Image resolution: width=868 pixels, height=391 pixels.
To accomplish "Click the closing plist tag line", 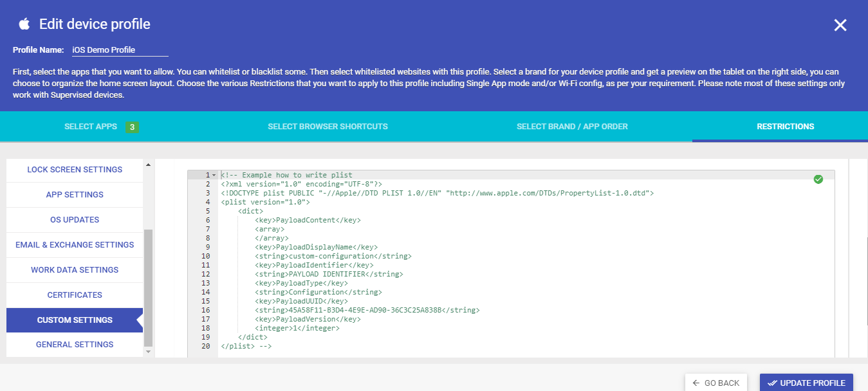I will point(246,346).
